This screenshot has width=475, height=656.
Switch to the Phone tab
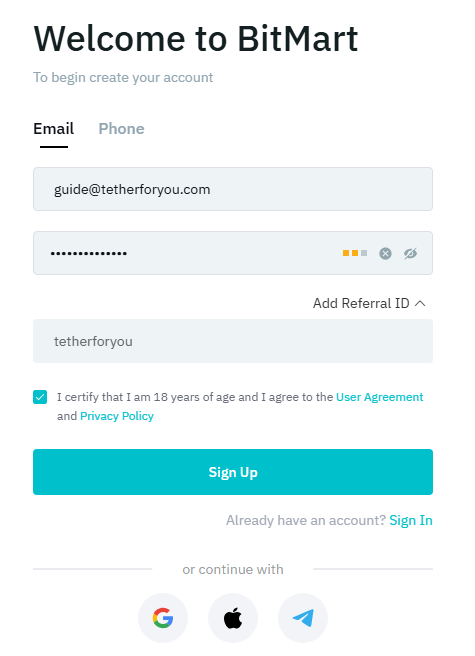121,129
